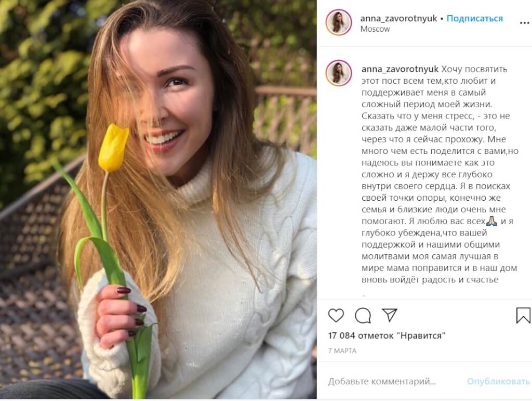The image size is (532, 401).
Task: View the 17 084 likes list
Action: [387, 335]
